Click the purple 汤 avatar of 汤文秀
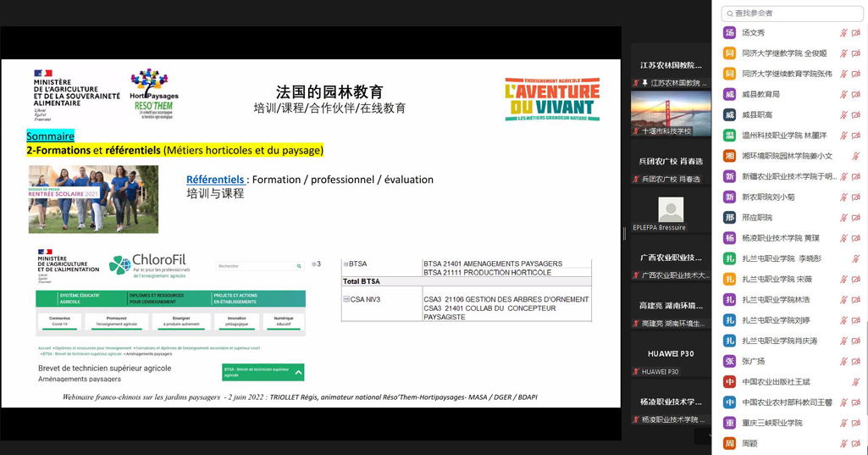The width and height of the screenshot is (868, 455). tap(730, 33)
